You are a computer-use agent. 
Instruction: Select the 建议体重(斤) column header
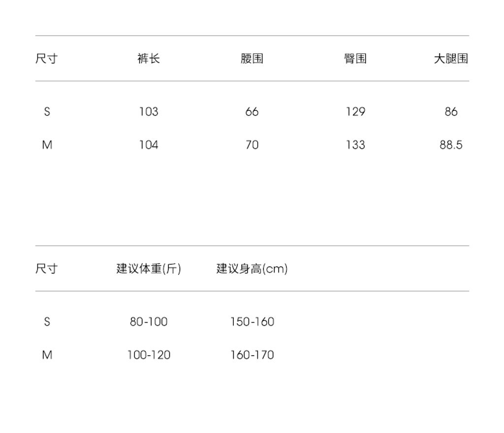pos(149,268)
